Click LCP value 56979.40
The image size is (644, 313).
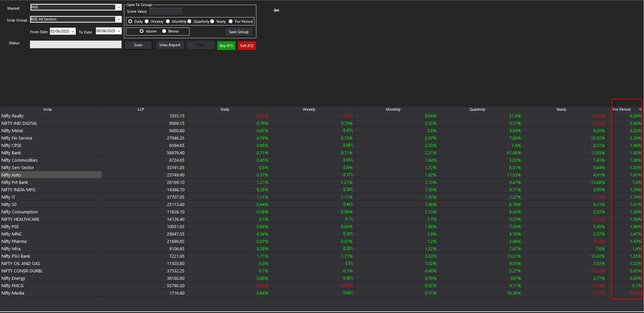(175, 153)
